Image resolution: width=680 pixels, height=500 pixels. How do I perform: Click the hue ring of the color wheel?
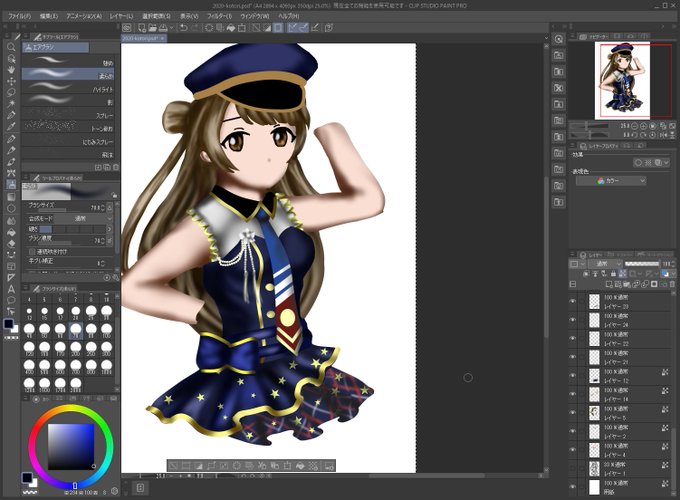(x=71, y=409)
